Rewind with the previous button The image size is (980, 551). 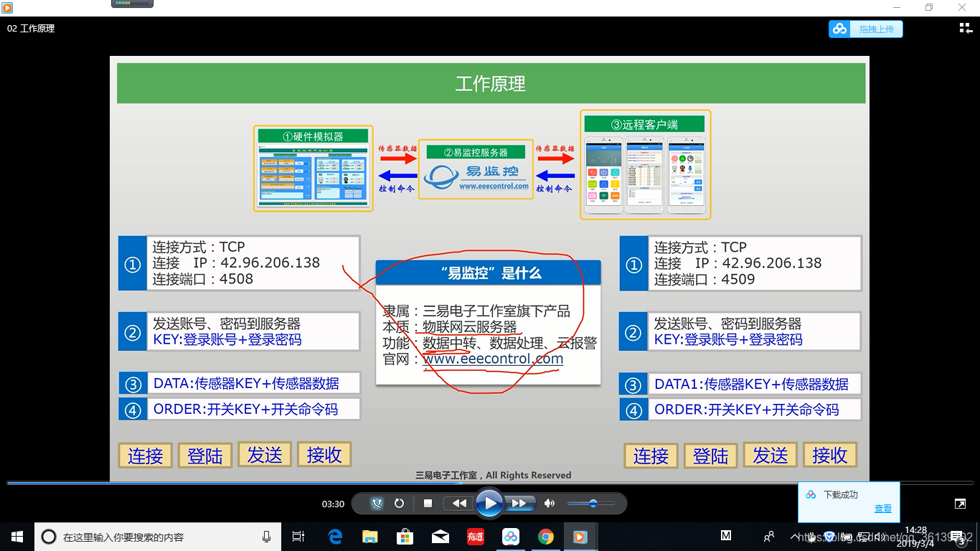click(x=458, y=504)
